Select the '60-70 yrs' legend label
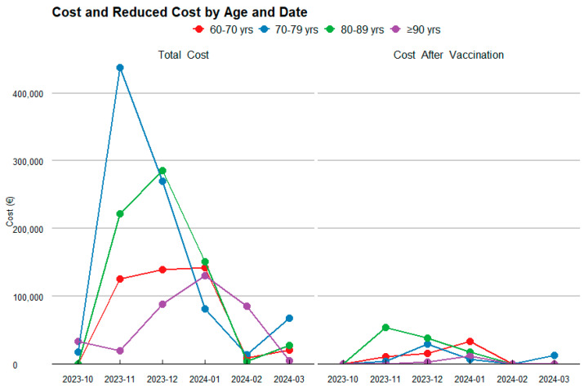Viewport: 588px width, 389px height. (x=231, y=29)
